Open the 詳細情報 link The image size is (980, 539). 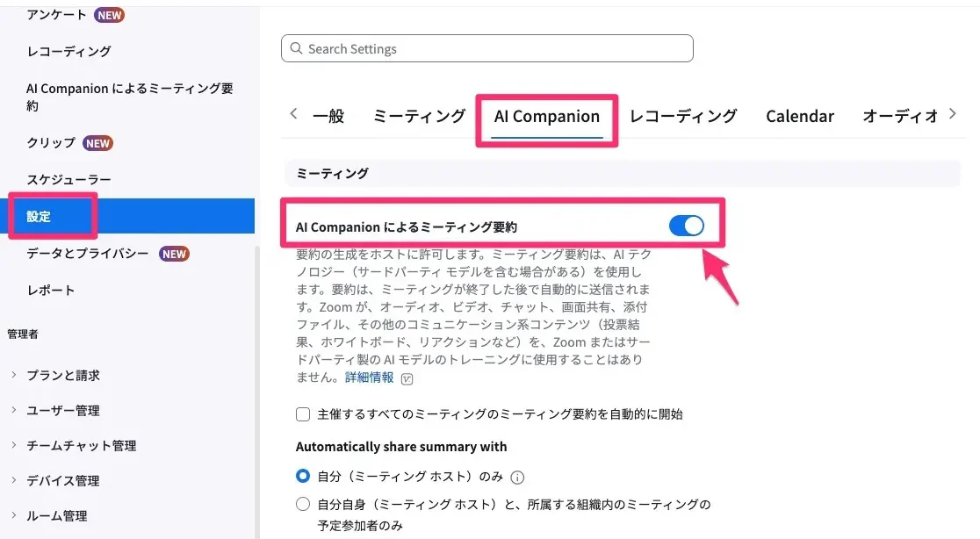pyautogui.click(x=369, y=377)
